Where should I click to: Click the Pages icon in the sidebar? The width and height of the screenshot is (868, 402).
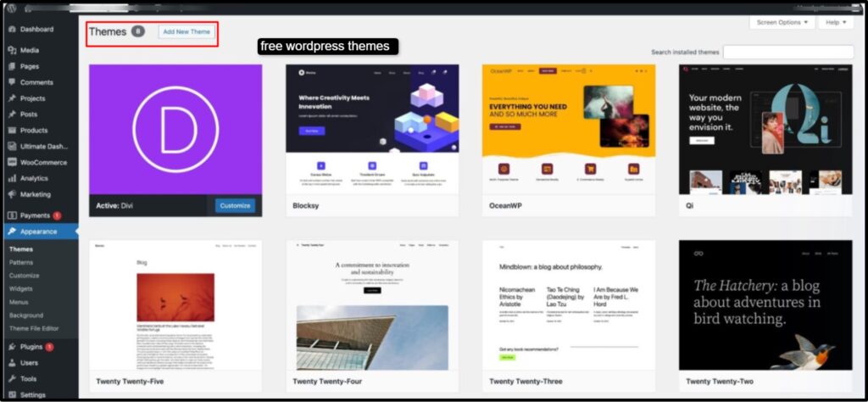point(12,66)
